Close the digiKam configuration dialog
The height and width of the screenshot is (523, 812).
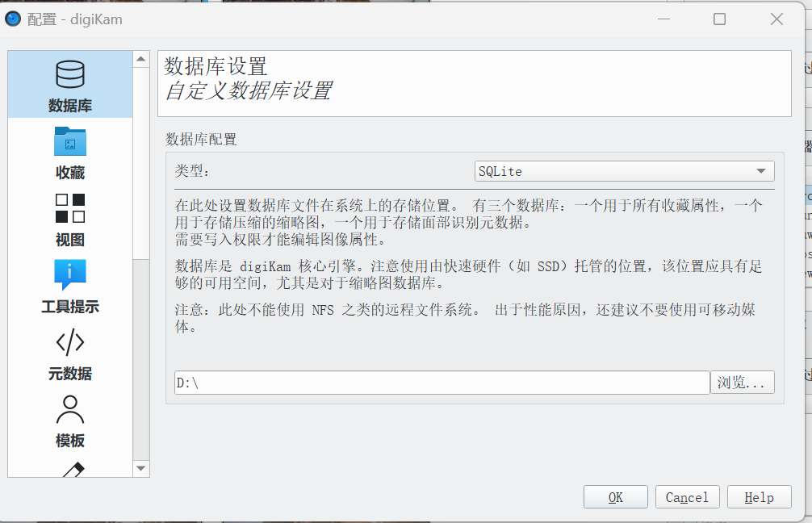[776, 19]
